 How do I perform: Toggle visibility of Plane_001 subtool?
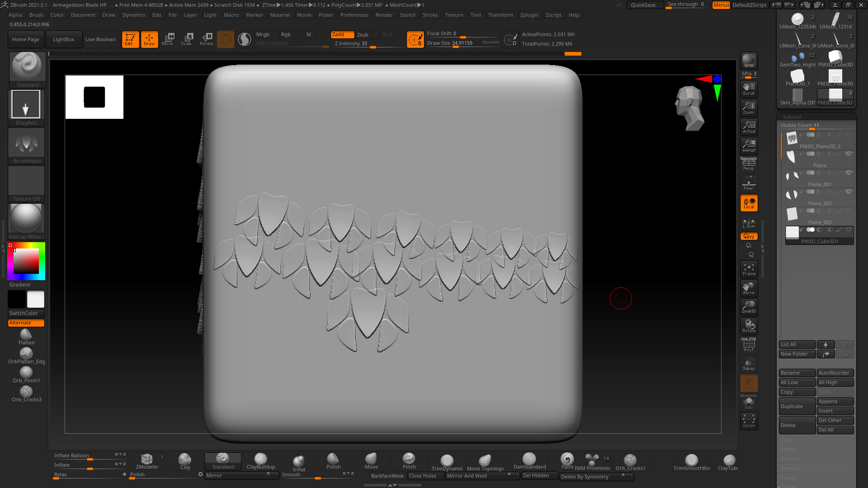(849, 173)
